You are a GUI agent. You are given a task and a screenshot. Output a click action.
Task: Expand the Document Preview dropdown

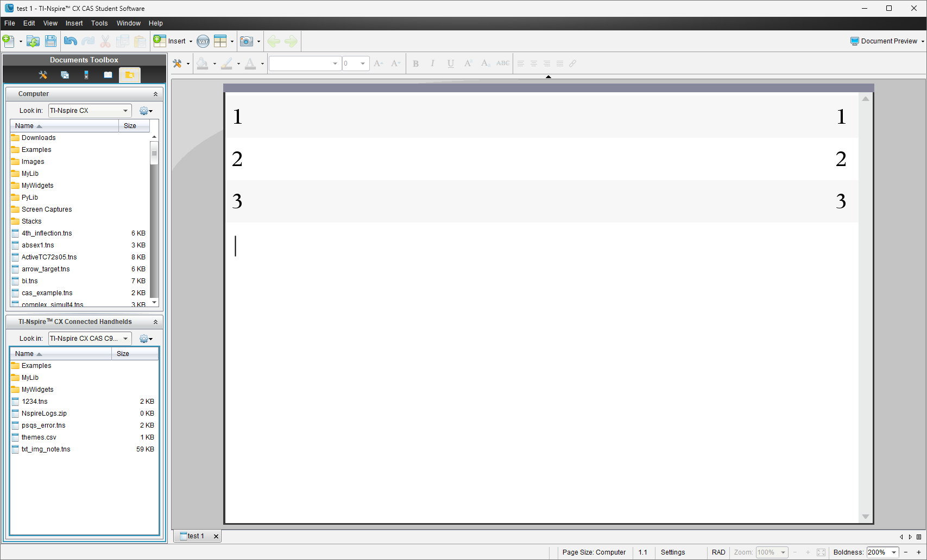922,41
